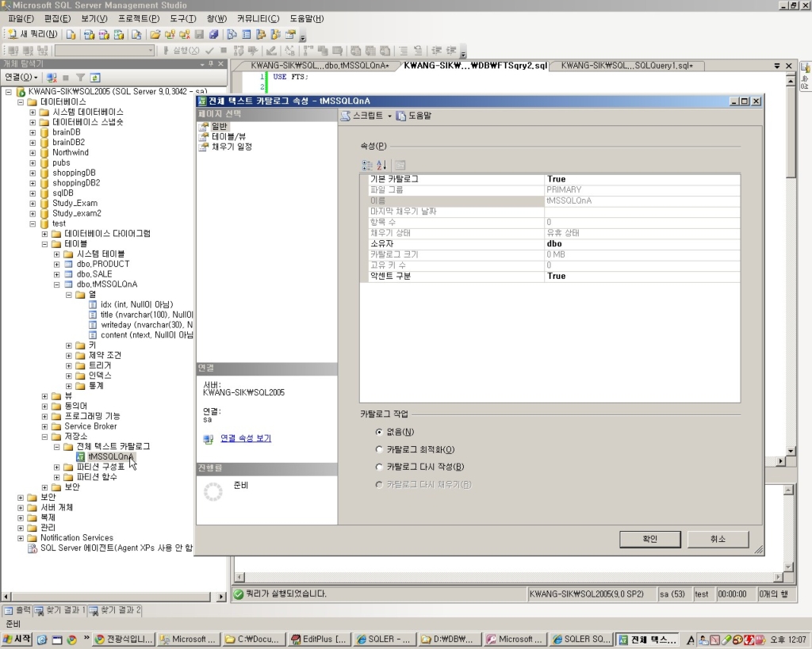Click the 소유자 dbo value cell
812x649 pixels.
pos(642,244)
